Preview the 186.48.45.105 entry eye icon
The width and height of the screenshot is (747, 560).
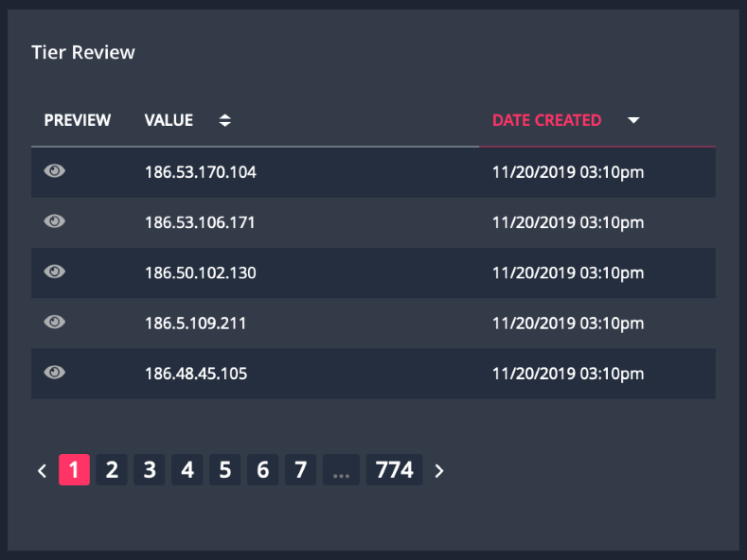pos(54,373)
